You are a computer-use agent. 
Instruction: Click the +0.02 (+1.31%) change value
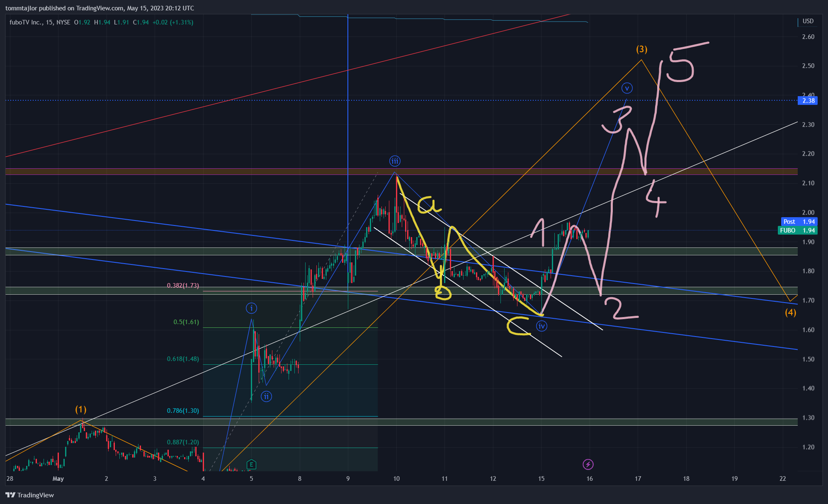173,22
